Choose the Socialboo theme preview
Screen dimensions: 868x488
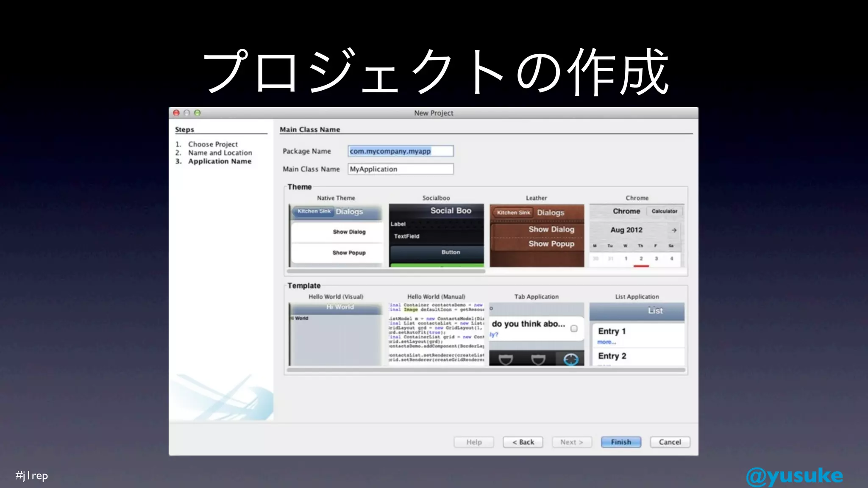pos(436,236)
